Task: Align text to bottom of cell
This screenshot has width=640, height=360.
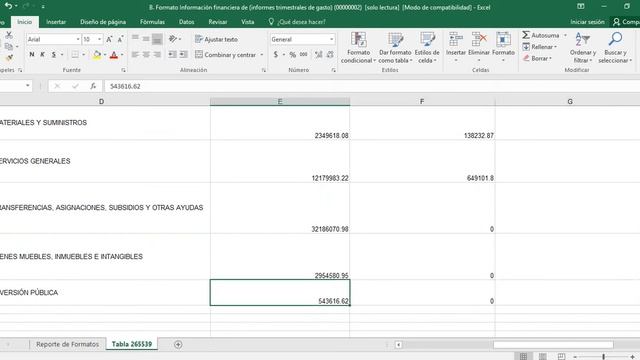Action: (x=157, y=39)
